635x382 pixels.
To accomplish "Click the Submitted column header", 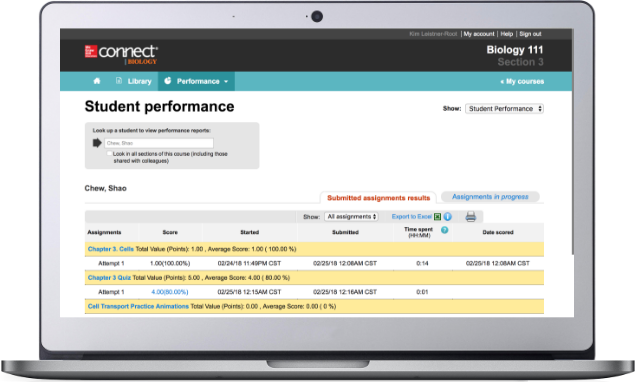I will tap(345, 233).
